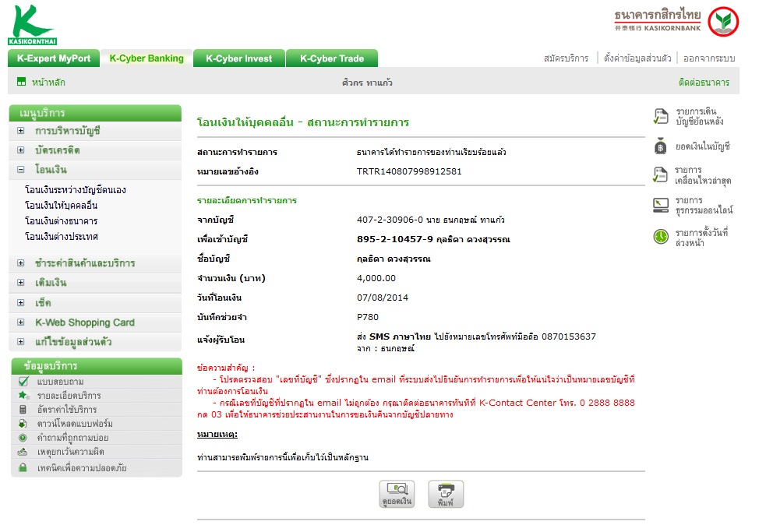759x532 pixels.
Task: Switch to K-Expert MyPort tab
Action: [x=54, y=58]
